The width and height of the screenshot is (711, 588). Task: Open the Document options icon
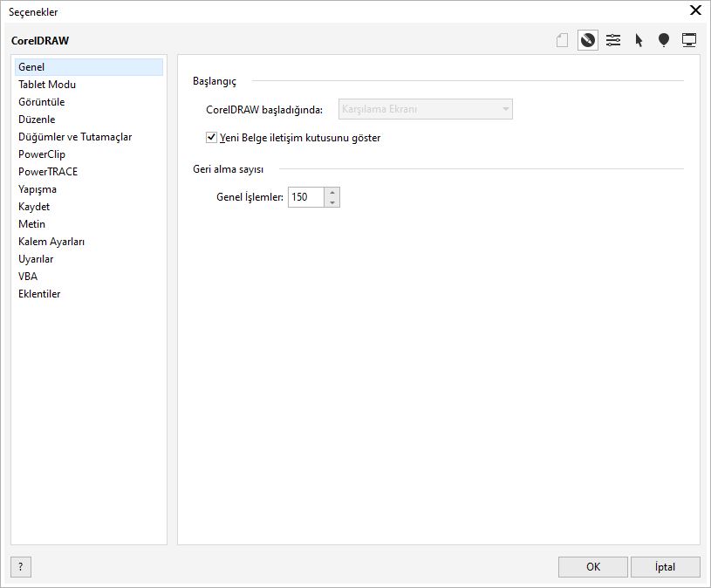563,40
